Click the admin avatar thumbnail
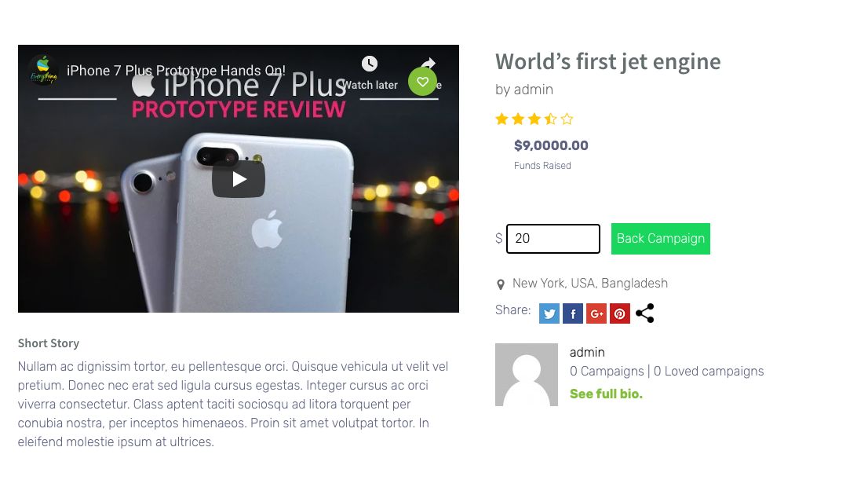This screenshot has width=868, height=480. [x=527, y=375]
